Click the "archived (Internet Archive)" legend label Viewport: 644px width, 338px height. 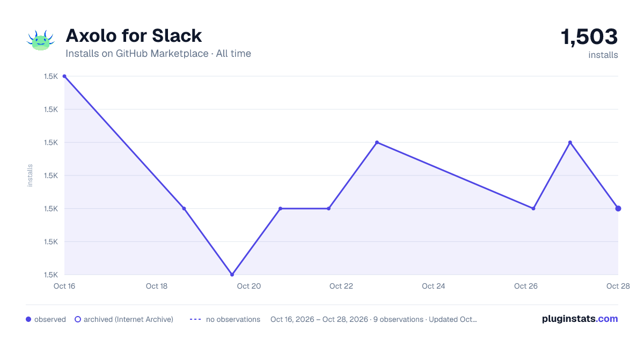point(128,319)
